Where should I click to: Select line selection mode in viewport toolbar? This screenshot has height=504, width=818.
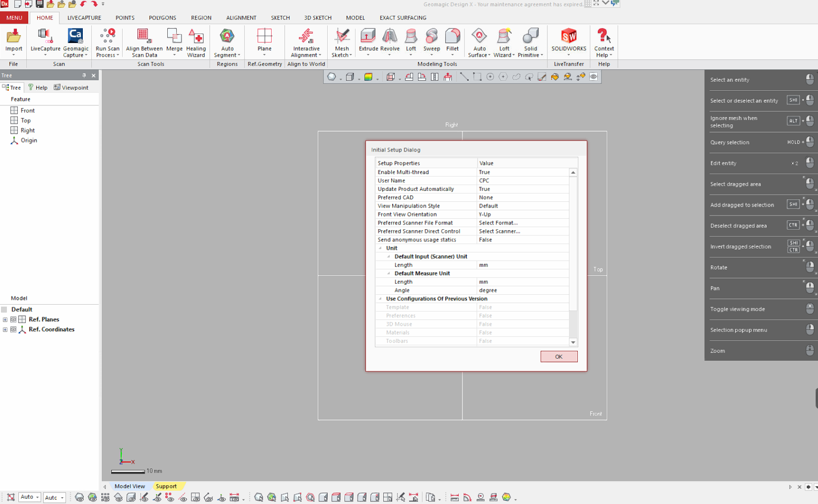click(x=464, y=77)
